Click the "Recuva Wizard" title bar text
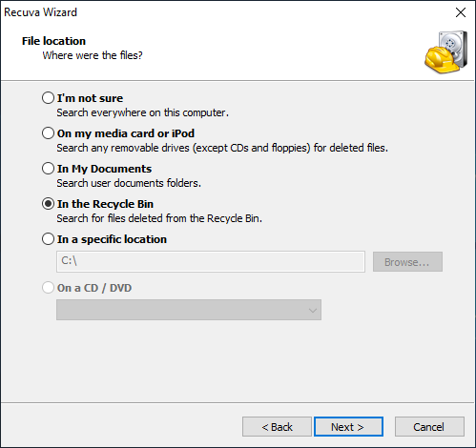Image resolution: width=476 pixels, height=448 pixels. pyautogui.click(x=40, y=12)
